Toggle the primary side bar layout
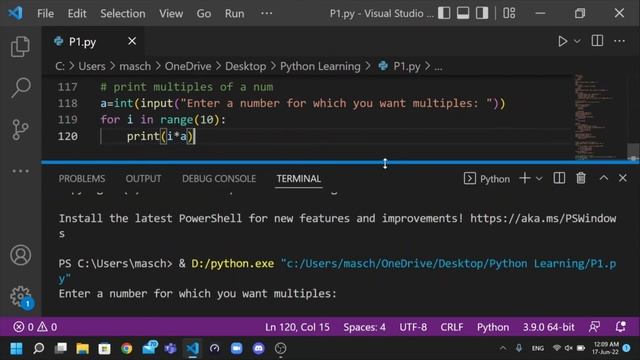 click(444, 13)
